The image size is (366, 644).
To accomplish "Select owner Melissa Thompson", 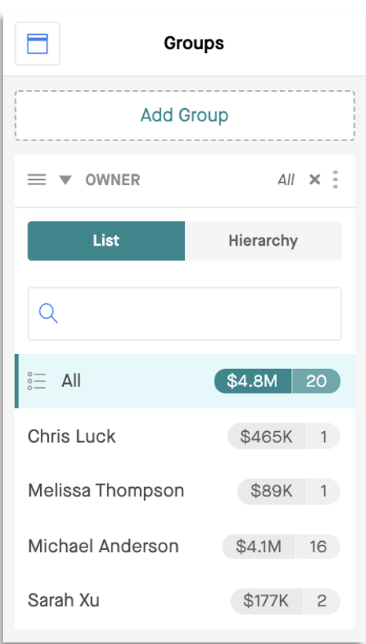I will (185, 491).
